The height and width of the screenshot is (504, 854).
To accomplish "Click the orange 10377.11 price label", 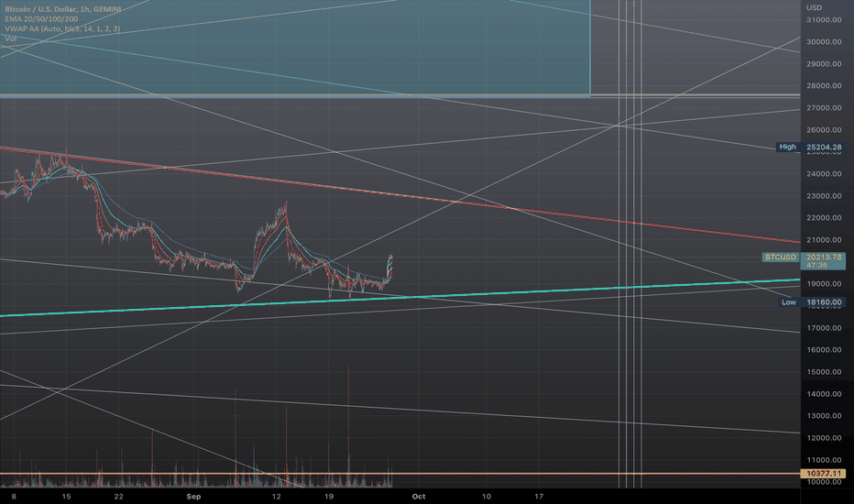I will pos(823,474).
